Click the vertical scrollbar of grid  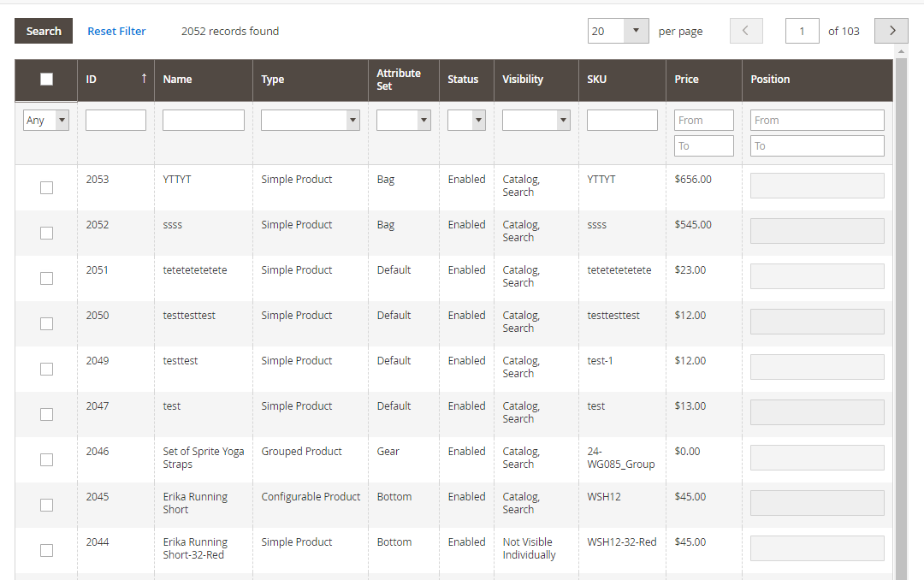point(901,318)
